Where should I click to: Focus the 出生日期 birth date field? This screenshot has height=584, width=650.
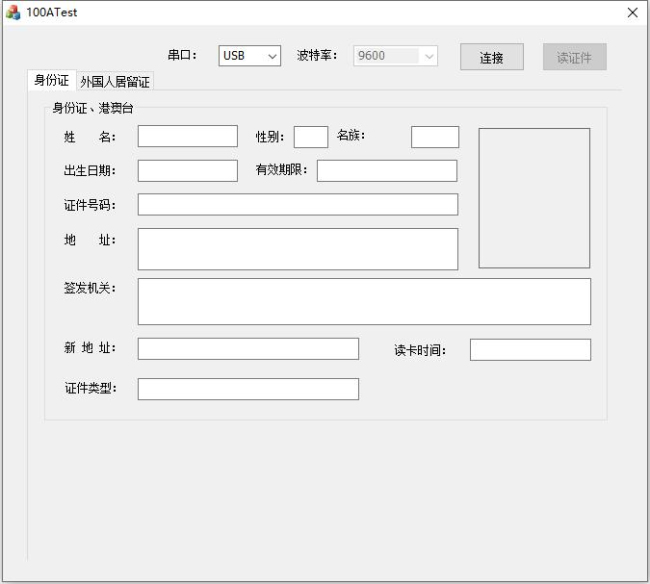(187, 170)
